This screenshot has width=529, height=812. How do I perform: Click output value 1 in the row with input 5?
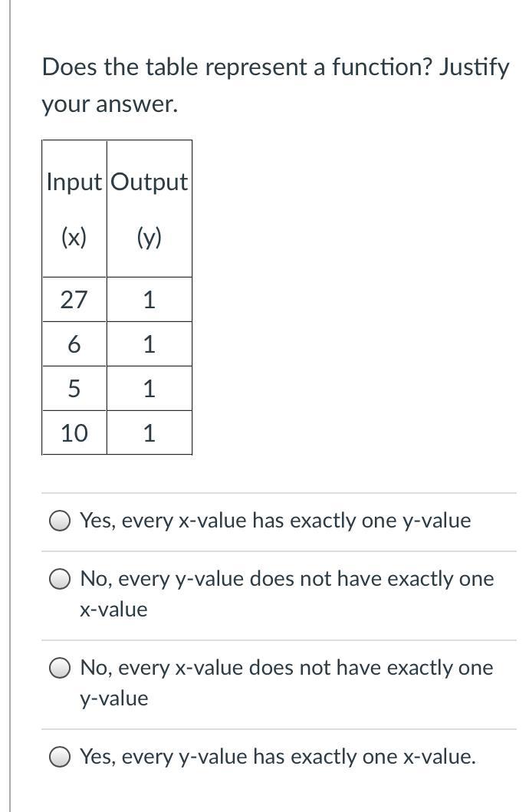coord(149,389)
